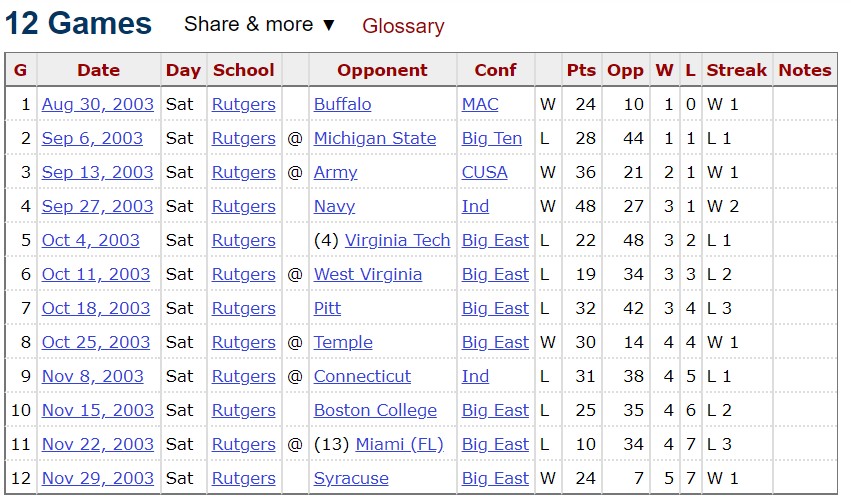Image resolution: width=851 pixels, height=499 pixels.
Task: Follow the Army opponent link
Action: tap(335, 172)
